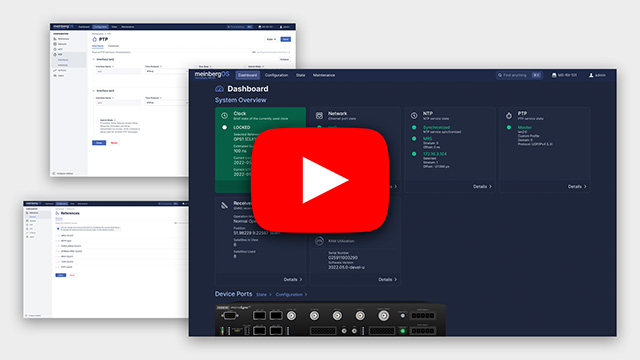Open Details in the card showing Serial Number
Viewport: 640px width, 360px height.
[x=387, y=280]
